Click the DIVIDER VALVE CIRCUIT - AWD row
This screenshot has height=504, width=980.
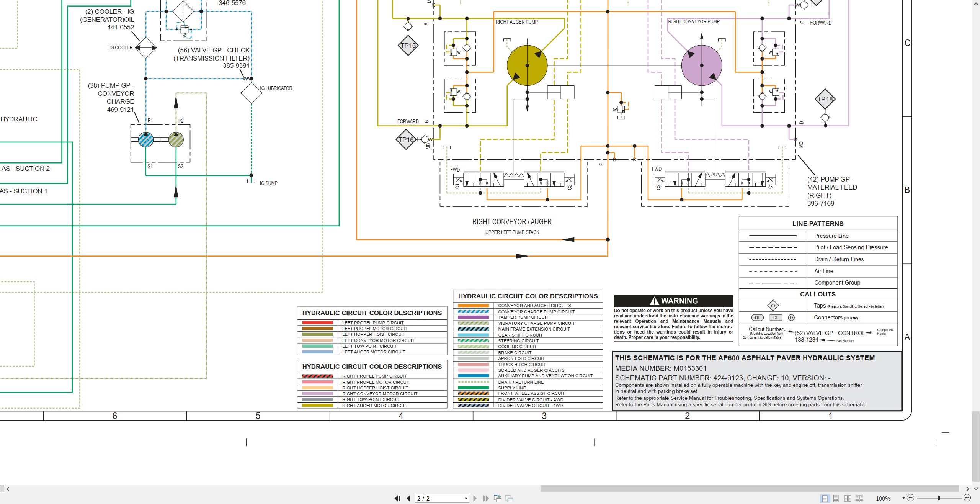click(528, 399)
